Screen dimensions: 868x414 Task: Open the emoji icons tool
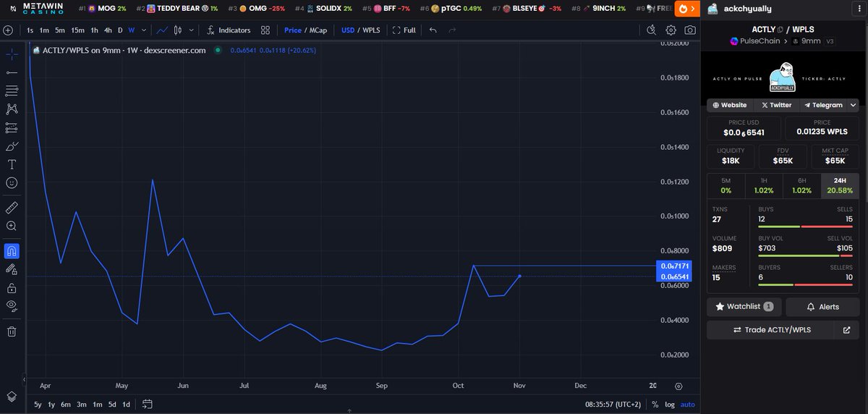tap(12, 183)
